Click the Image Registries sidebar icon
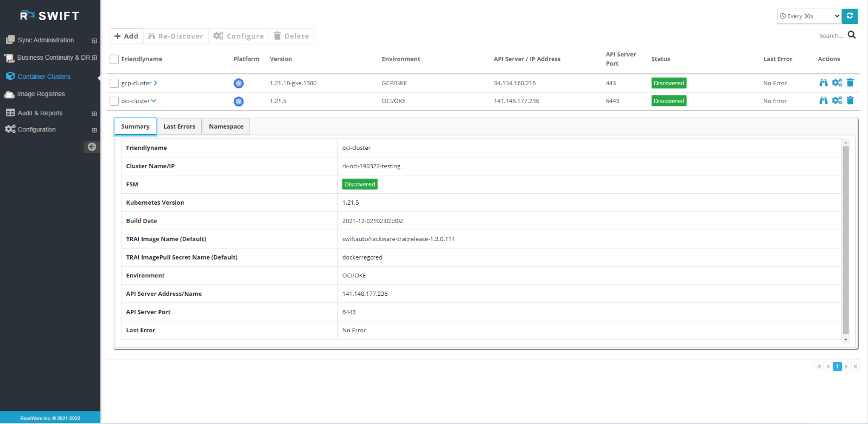 [x=9, y=94]
